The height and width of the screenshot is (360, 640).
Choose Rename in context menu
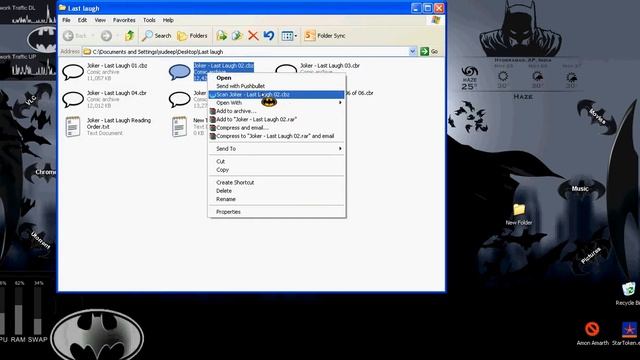coord(277,199)
